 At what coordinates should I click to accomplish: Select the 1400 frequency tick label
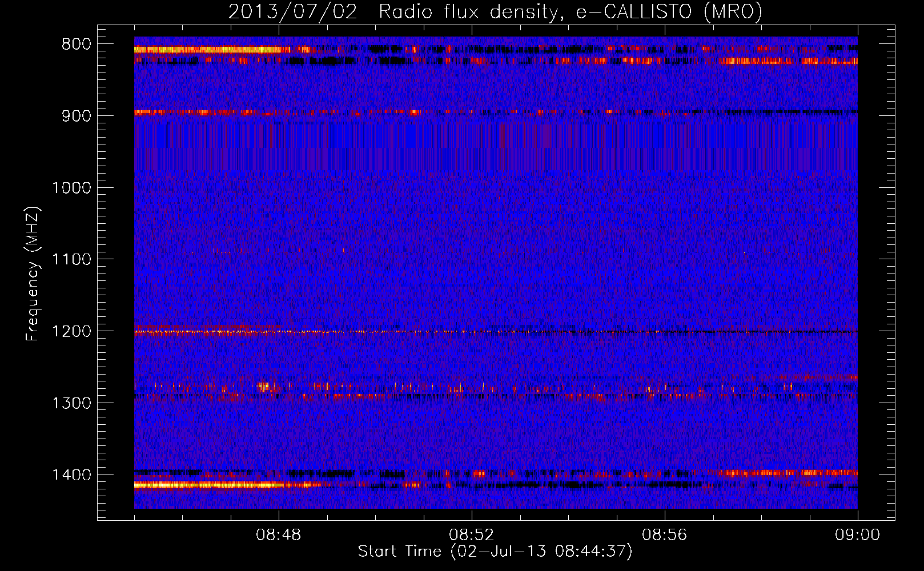(x=71, y=475)
